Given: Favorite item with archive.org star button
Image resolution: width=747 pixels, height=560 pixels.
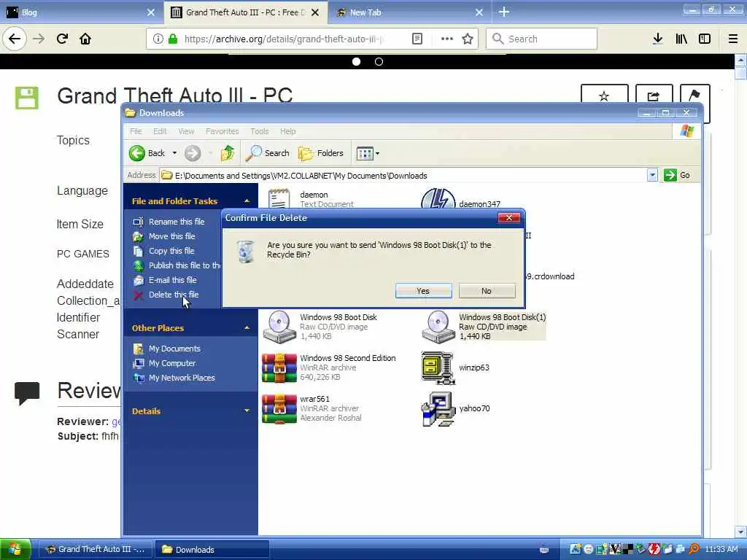Looking at the screenshot, I should [604, 97].
